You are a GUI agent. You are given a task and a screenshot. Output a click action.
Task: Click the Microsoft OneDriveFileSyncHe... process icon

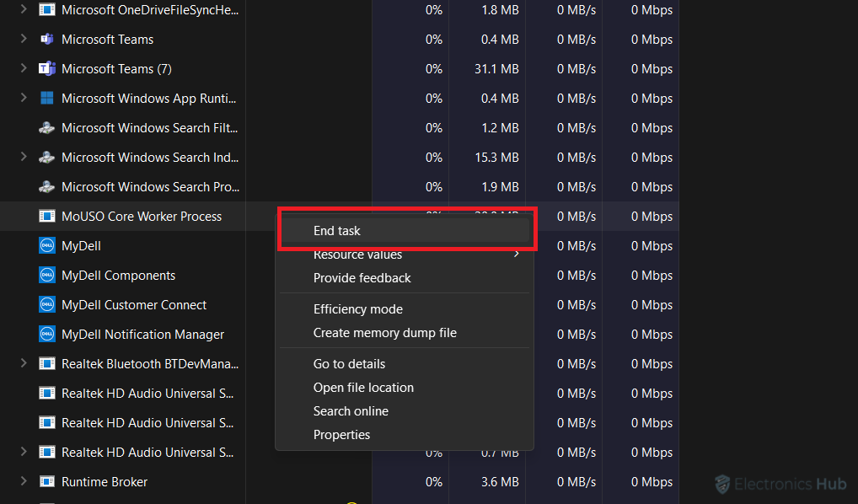click(47, 10)
